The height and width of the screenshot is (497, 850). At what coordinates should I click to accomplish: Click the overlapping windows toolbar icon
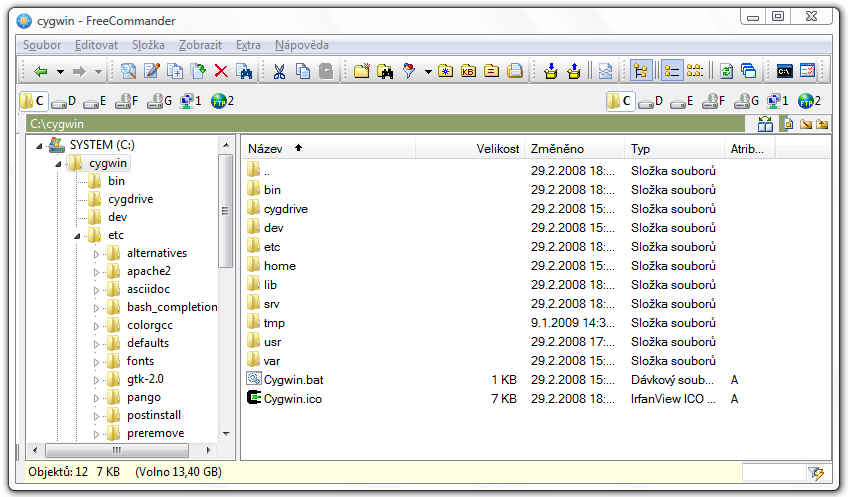(749, 71)
